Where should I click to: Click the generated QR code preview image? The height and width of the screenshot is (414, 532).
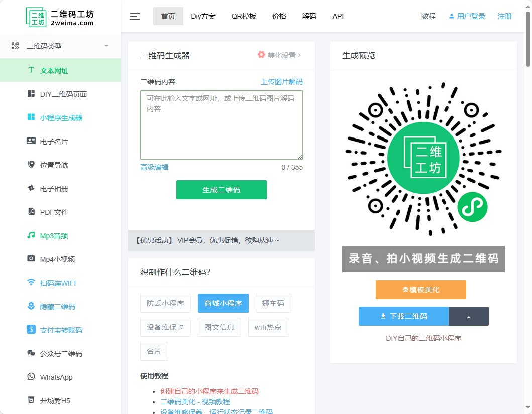point(423,159)
